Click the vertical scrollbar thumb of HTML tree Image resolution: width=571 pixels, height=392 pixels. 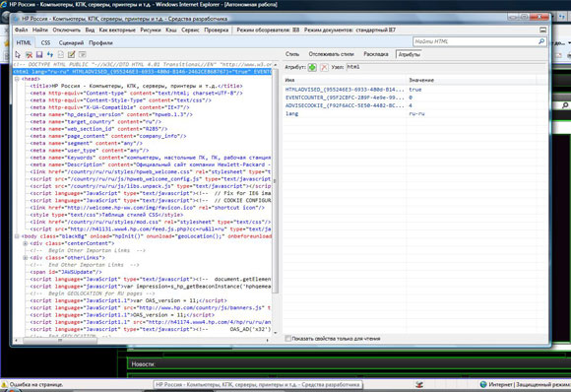coord(276,181)
